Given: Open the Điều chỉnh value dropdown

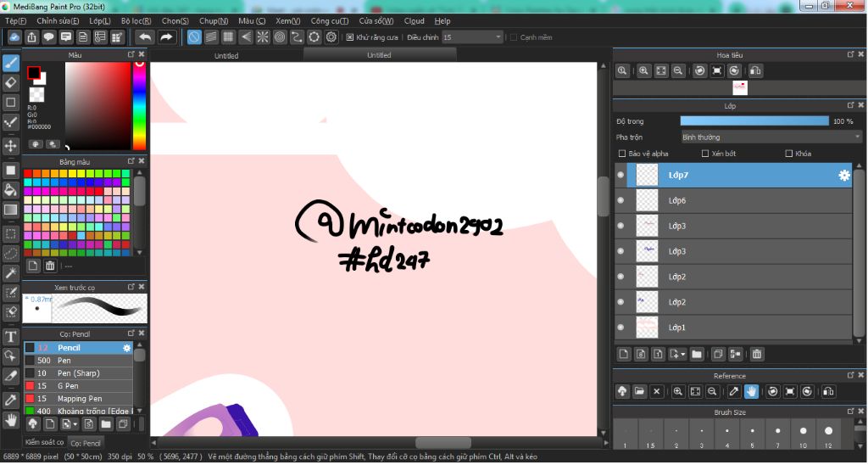Looking at the screenshot, I should tap(472, 37).
